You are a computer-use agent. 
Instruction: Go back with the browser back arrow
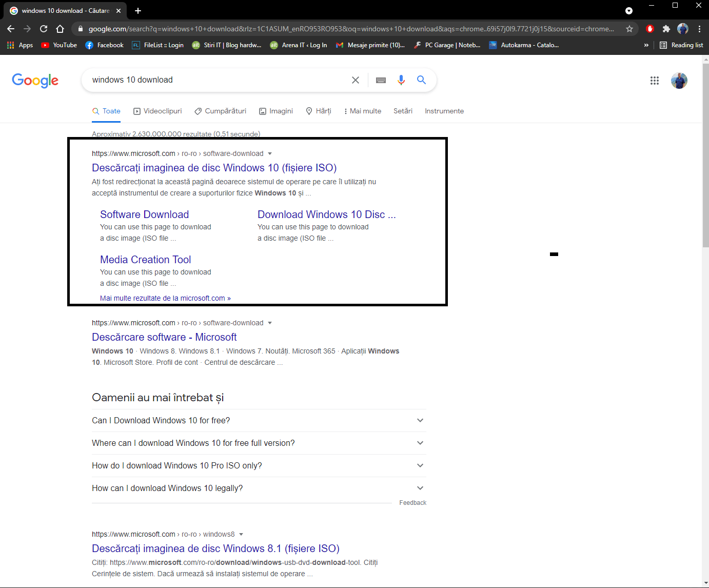11,29
